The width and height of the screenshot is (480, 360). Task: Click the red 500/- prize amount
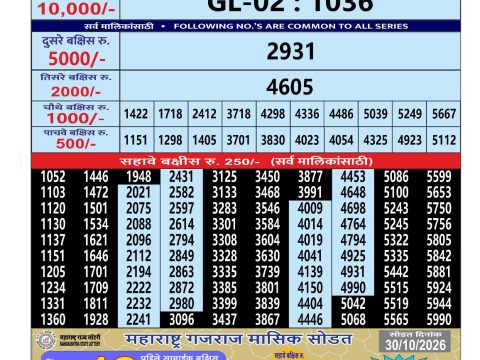pyautogui.click(x=76, y=144)
